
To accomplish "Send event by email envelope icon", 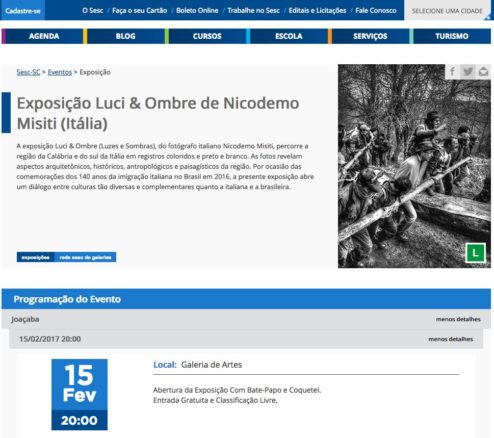I will coord(483,72).
